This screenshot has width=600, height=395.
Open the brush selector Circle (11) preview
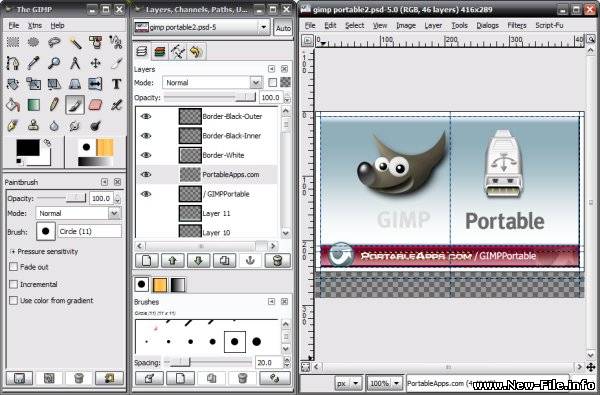tap(46, 231)
